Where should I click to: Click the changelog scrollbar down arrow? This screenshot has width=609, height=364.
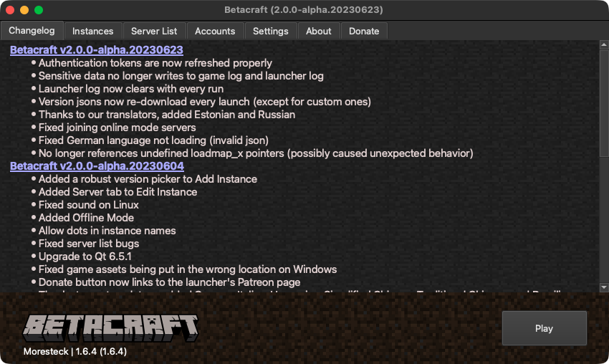coord(604,287)
